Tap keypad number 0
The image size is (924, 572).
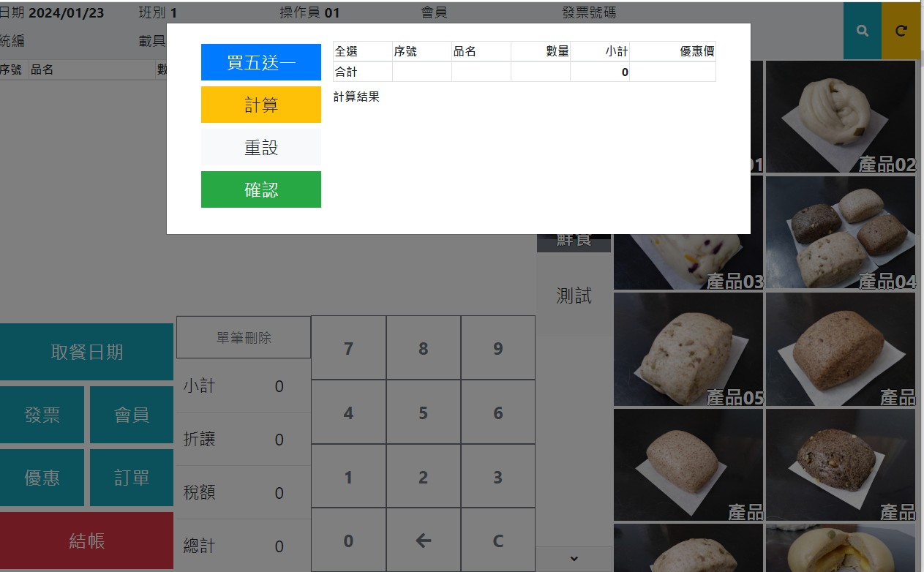point(348,541)
